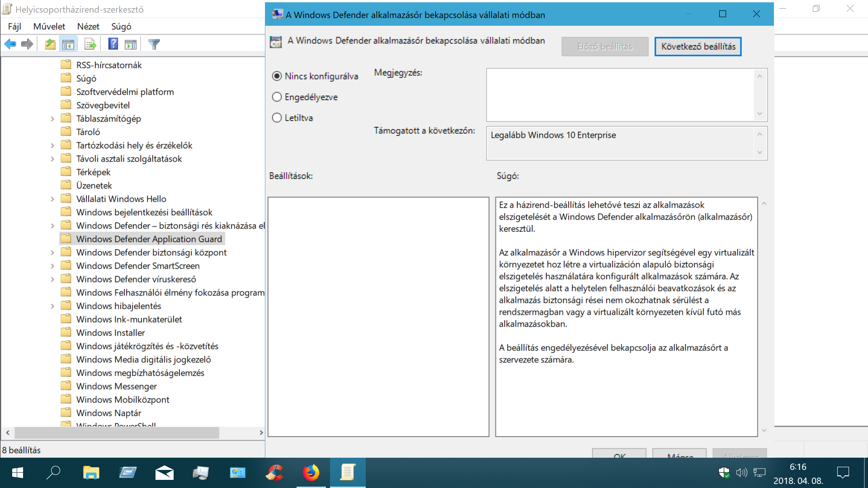Open File Explorer from taskbar
Viewport: 868px width, 488px height.
click(91, 473)
